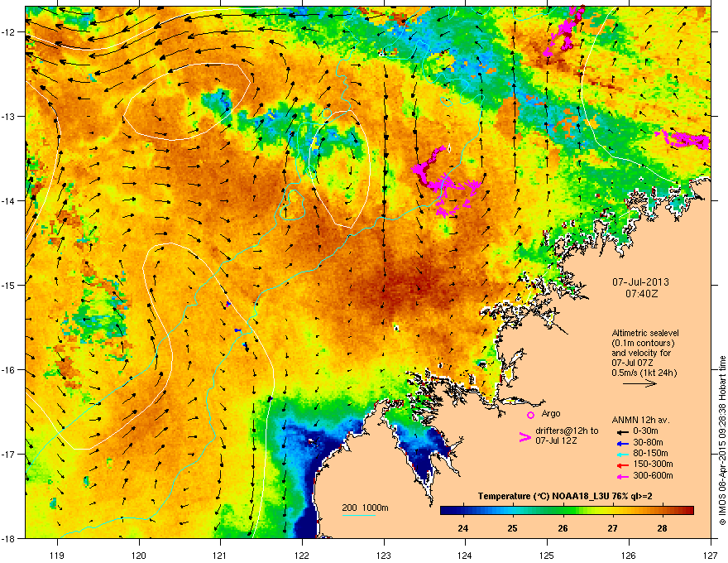Viewport: 728px width, 563px height.
Task: Click the longitude axis label '123'
Action: pyautogui.click(x=384, y=555)
